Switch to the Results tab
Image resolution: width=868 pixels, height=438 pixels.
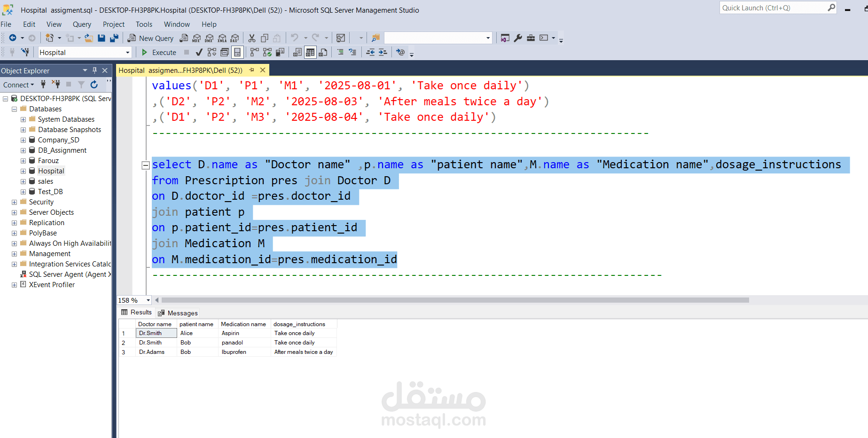136,313
